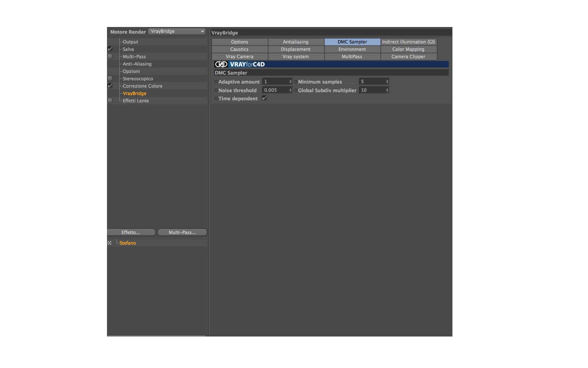Open the Color Mapping tab
Image resolution: width=588 pixels, height=368 pixels.
click(409, 49)
